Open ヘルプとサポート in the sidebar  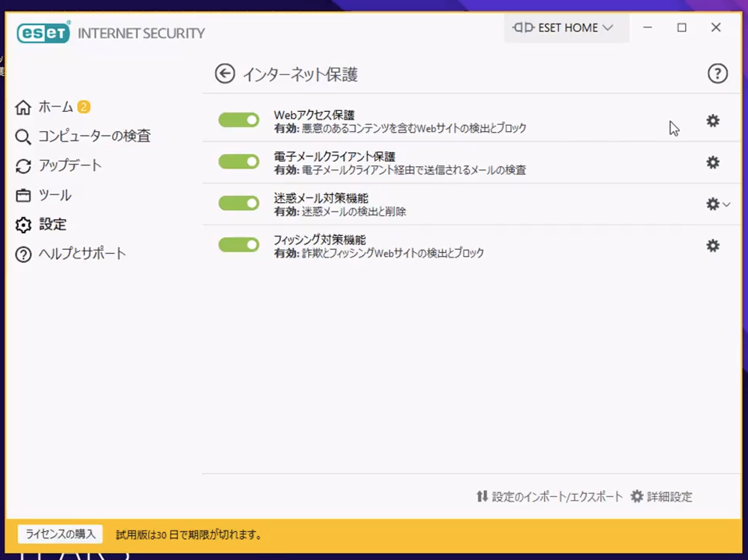[x=82, y=254]
